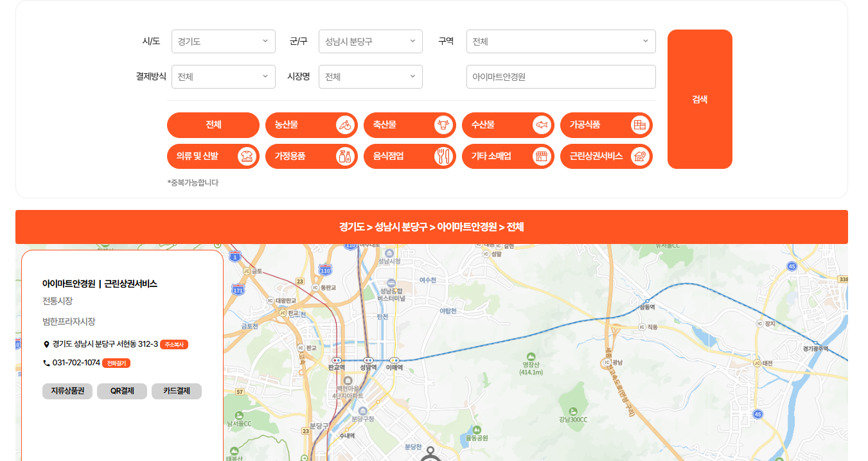Viewport: 868px width, 461px height.
Task: Toggle the 의류 및 신발 category filter
Action: 213,156
